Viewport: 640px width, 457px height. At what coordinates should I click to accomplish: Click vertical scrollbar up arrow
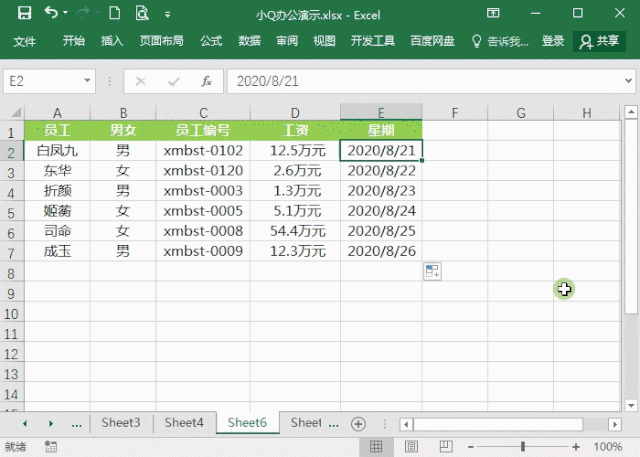pos(631,111)
